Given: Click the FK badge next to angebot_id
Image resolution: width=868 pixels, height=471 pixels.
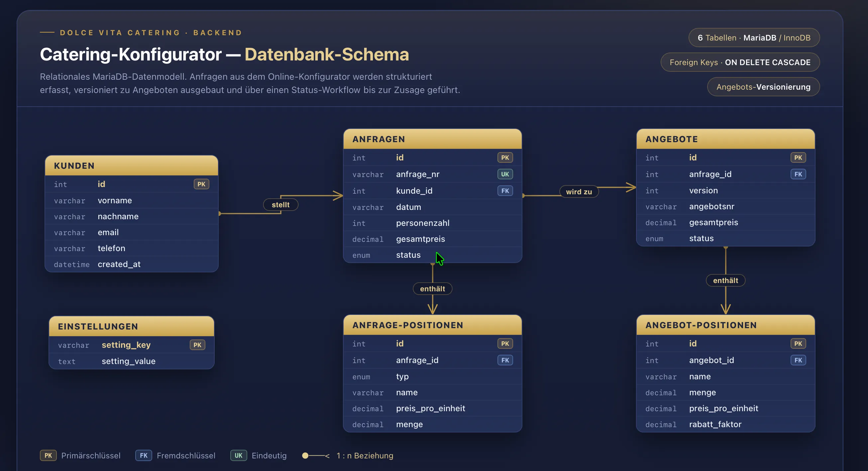Looking at the screenshot, I should pos(798,360).
